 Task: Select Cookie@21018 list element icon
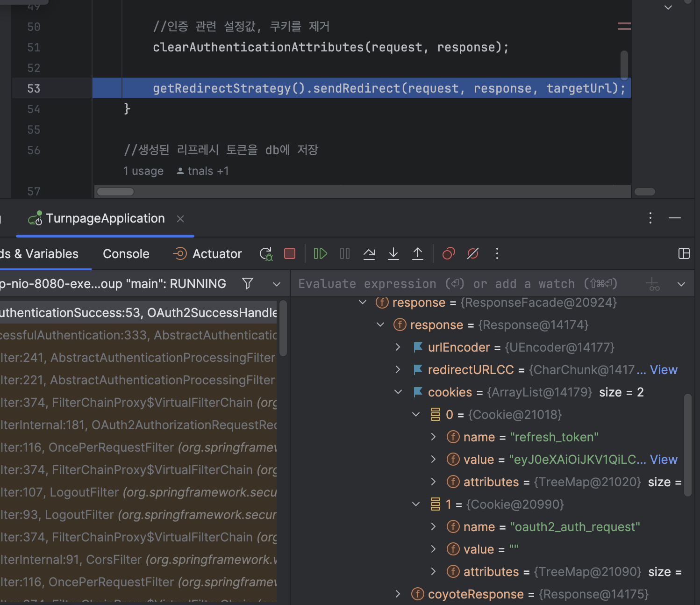(436, 415)
